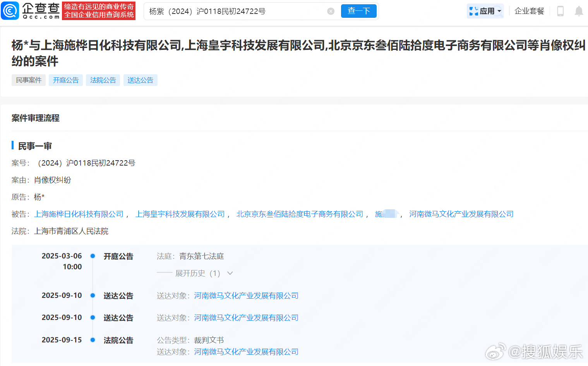Screen dimensions: 588x366
Task: Click the 青东第七法庭 courtroom text
Action: coord(201,256)
